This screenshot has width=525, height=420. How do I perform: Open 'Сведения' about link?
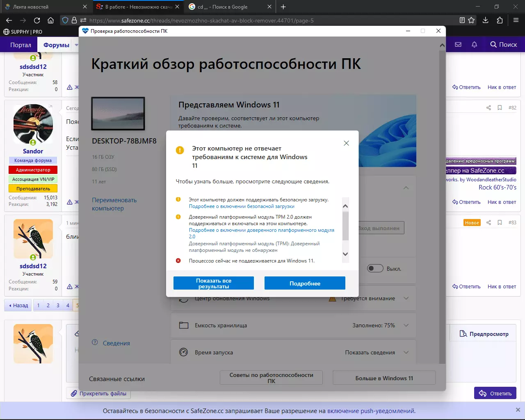(x=116, y=343)
